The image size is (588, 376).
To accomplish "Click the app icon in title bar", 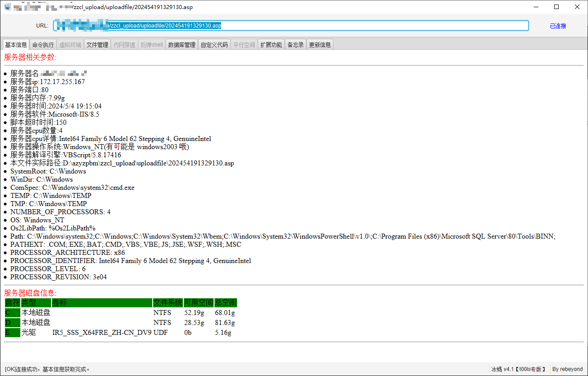I will pos(7,7).
